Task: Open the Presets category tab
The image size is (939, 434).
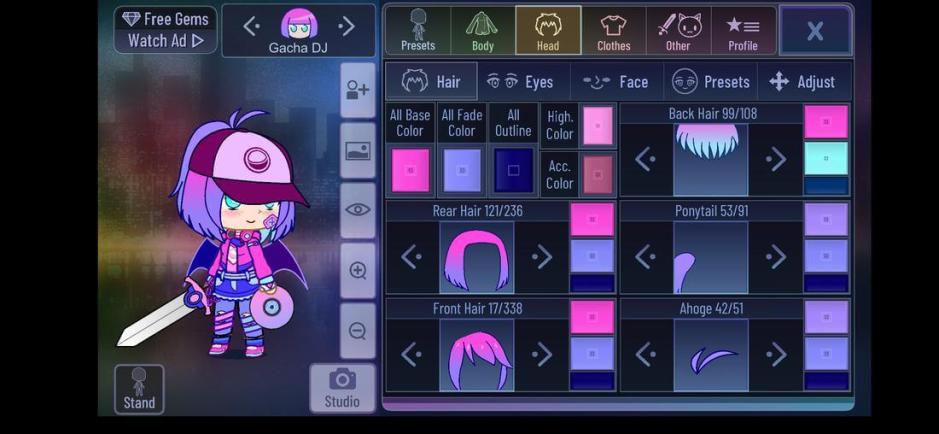Action: 418,31
